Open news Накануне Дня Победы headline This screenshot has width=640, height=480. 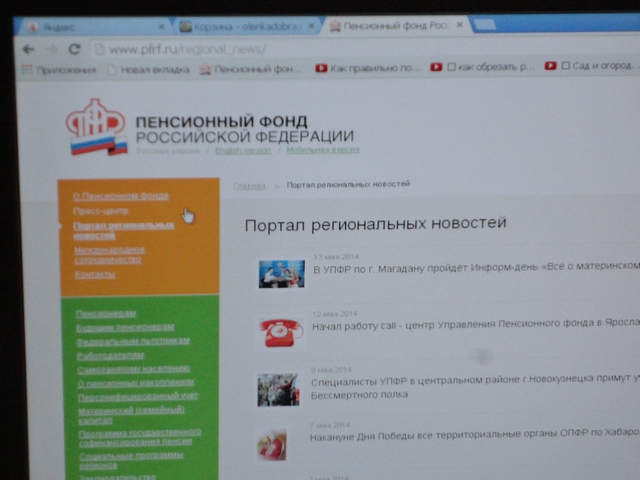tap(475, 436)
